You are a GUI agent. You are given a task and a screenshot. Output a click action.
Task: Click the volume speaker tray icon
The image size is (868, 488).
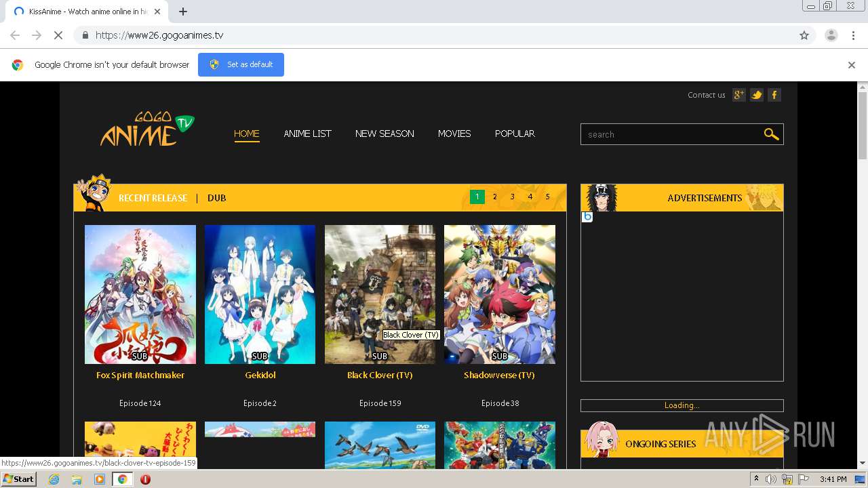click(771, 479)
